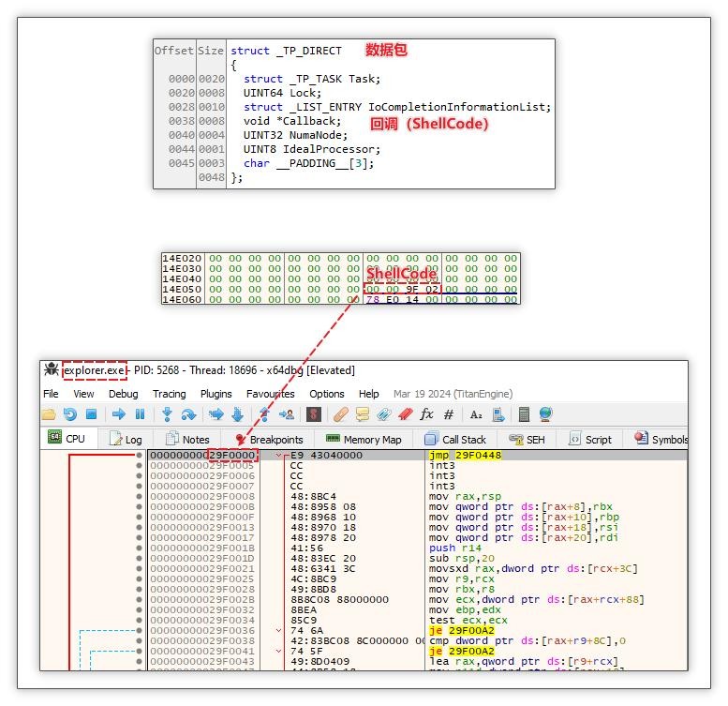Image resolution: width=728 pixels, height=706 pixels.
Task: Collapse the jmp 29F0448 fold arrow
Action: click(x=278, y=455)
